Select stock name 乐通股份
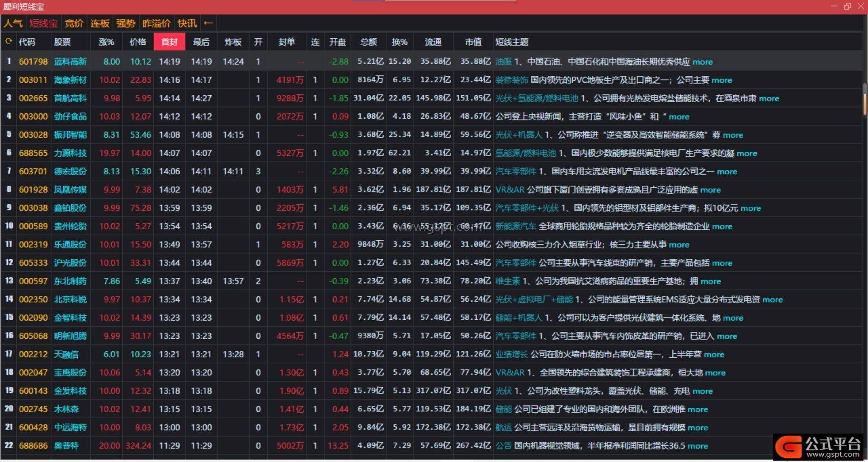Screen dimensions: 868x462 click(x=71, y=245)
